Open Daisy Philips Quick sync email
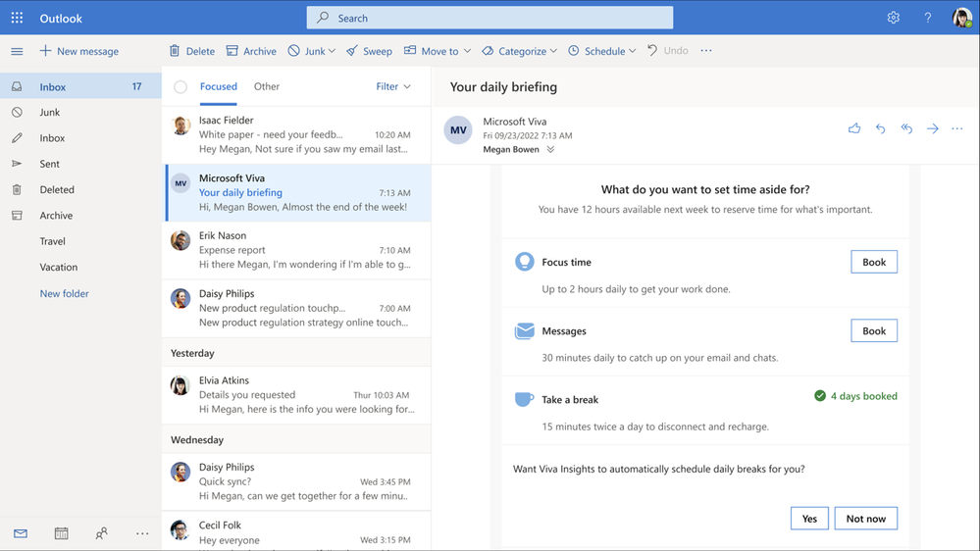The width and height of the screenshot is (980, 551). click(x=296, y=482)
